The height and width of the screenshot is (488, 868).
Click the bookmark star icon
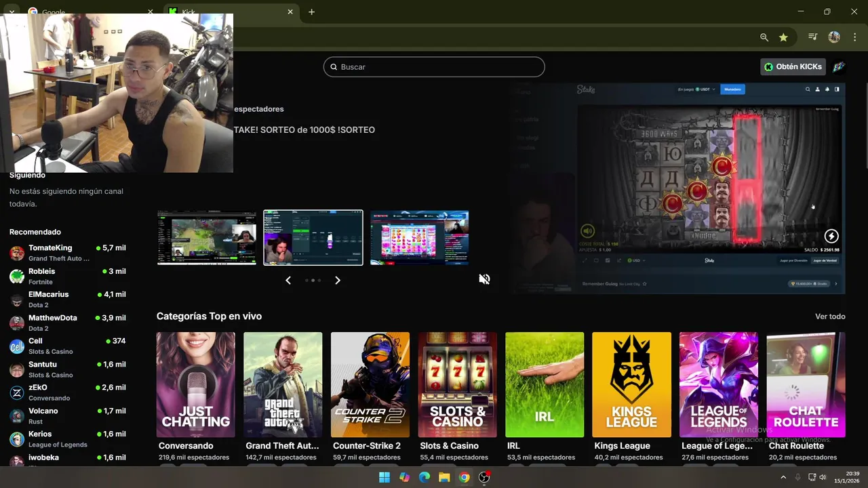783,37
